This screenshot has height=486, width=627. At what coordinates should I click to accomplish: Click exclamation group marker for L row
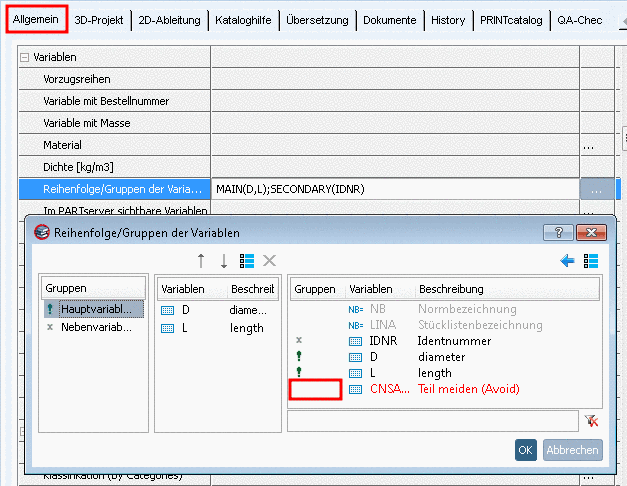coord(299,372)
